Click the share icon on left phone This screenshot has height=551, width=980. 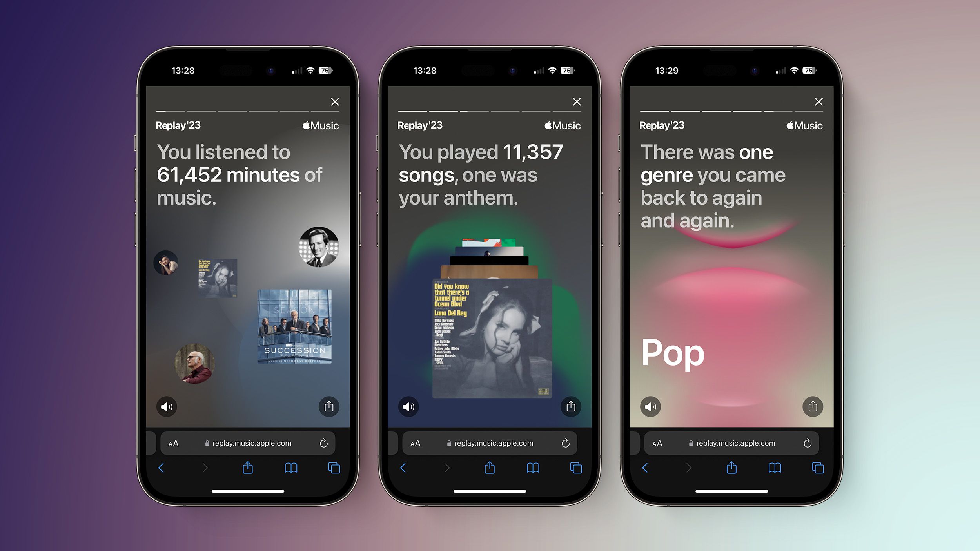point(329,406)
